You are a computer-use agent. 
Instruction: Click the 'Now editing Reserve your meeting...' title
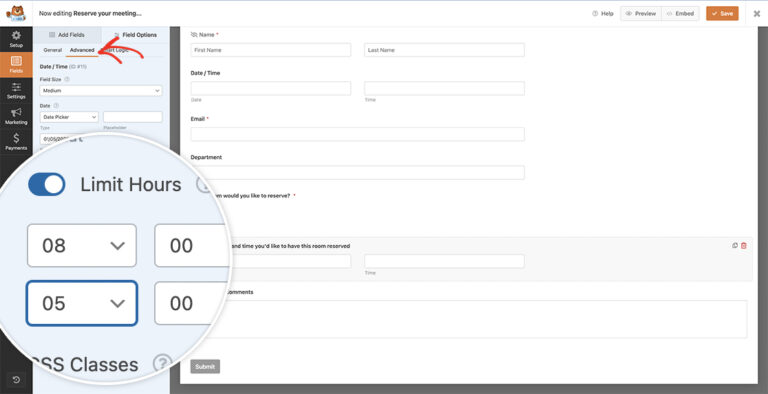(x=90, y=14)
